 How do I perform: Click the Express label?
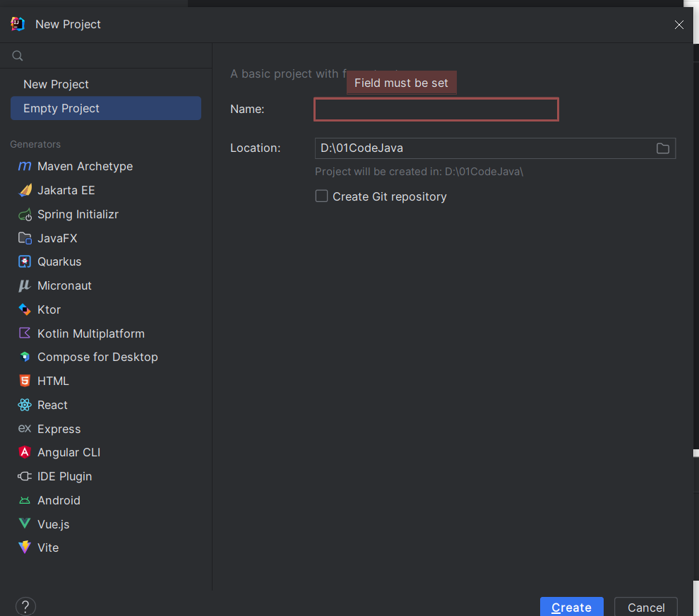click(59, 429)
